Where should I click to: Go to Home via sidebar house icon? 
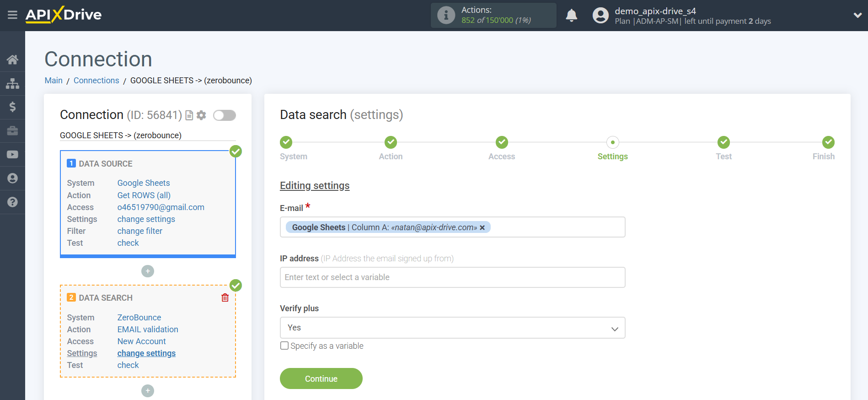[x=12, y=59]
